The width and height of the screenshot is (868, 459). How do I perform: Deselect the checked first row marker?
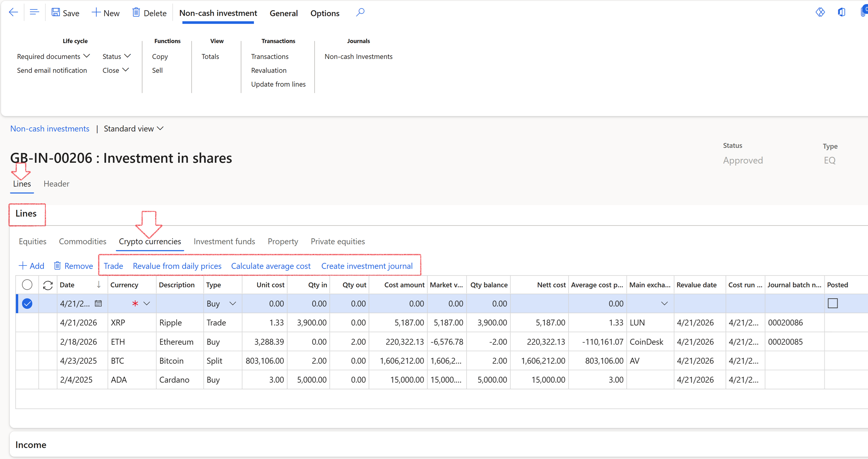pos(27,304)
